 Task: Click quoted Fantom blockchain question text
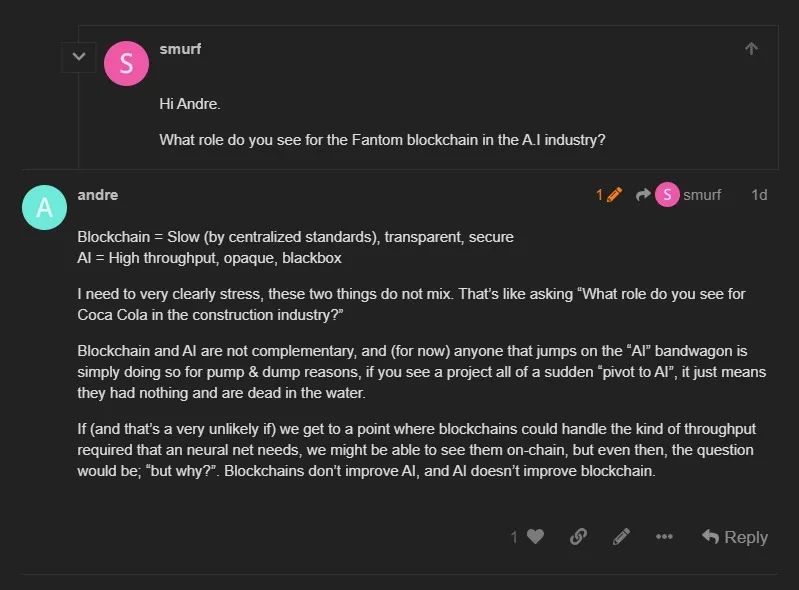click(x=382, y=140)
